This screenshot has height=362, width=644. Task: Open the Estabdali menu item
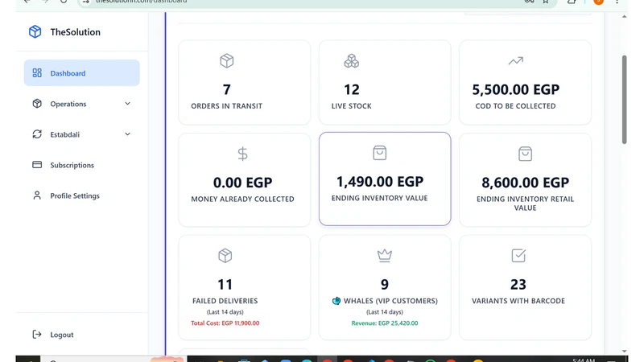click(82, 134)
